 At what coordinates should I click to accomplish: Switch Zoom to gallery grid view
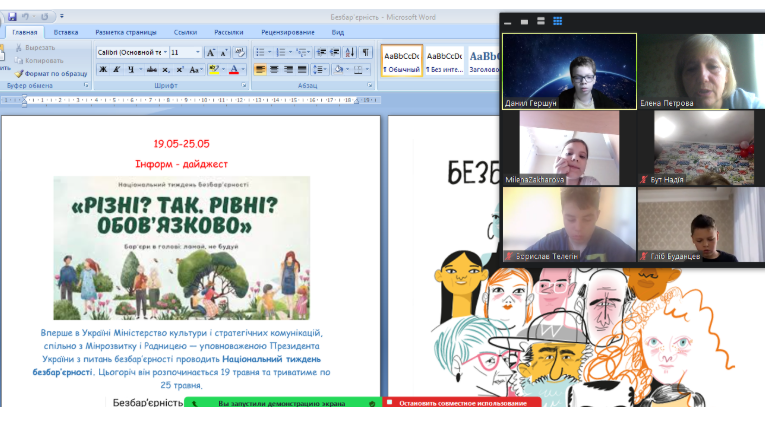pyautogui.click(x=558, y=21)
